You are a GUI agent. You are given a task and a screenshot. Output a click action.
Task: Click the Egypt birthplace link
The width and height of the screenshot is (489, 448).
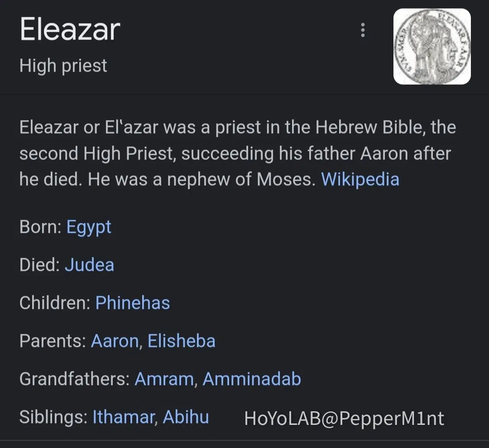tap(89, 227)
